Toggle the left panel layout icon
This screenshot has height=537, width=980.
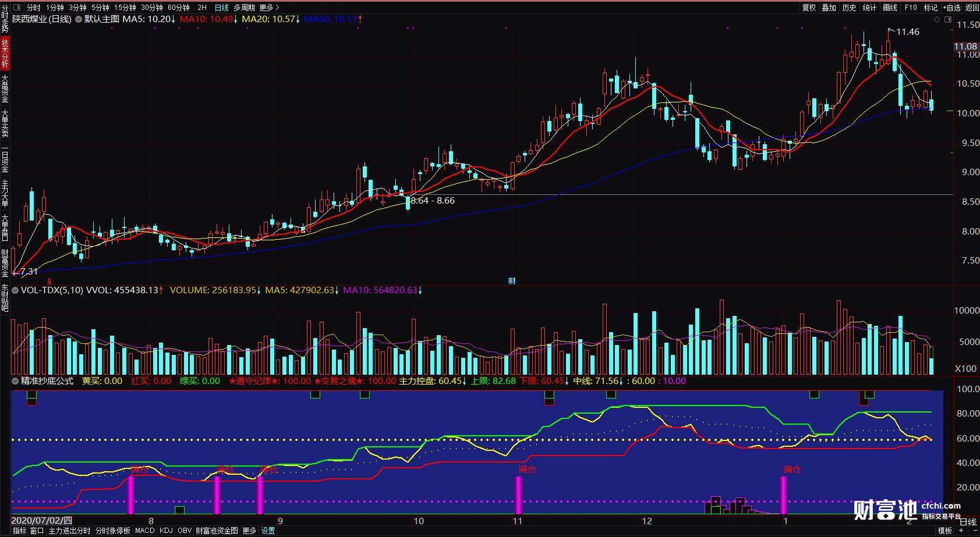click(x=16, y=8)
